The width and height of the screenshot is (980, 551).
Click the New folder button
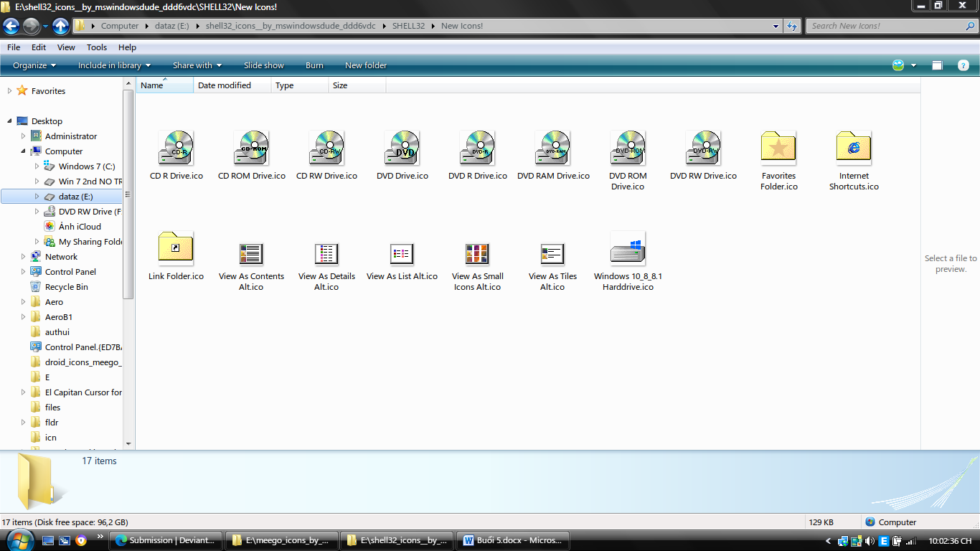pos(366,65)
